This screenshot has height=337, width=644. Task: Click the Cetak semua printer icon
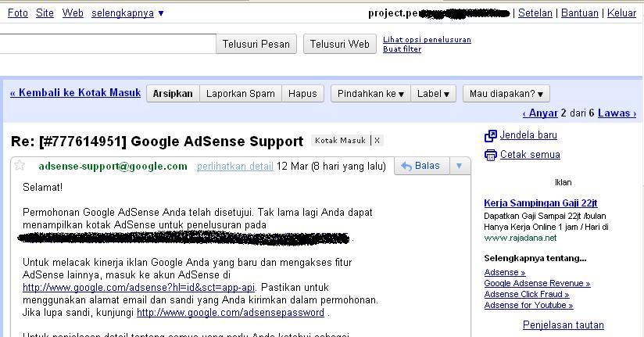[490, 155]
